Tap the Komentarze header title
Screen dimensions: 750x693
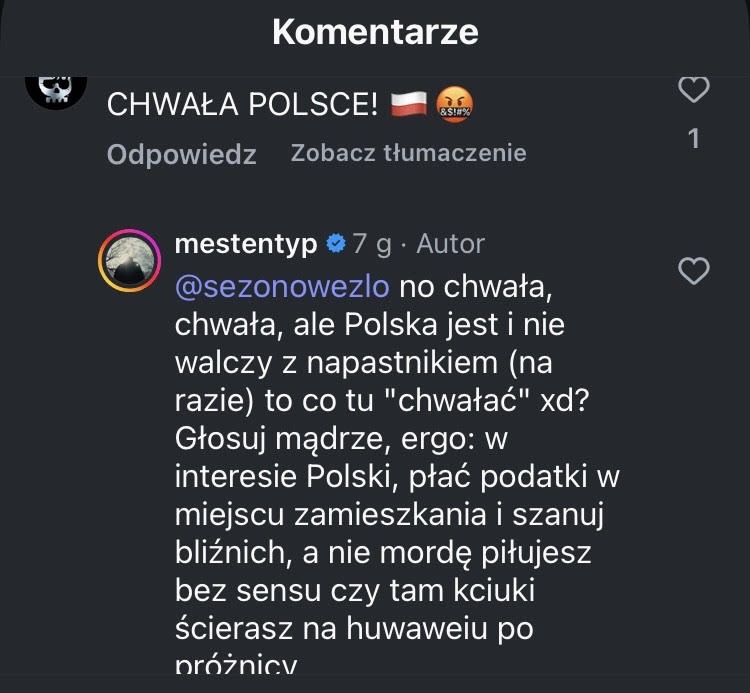click(375, 32)
